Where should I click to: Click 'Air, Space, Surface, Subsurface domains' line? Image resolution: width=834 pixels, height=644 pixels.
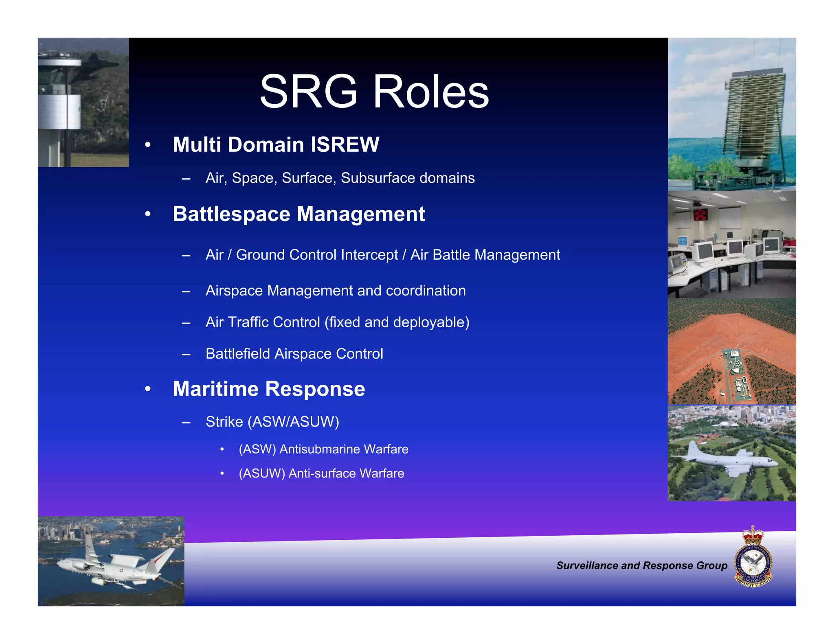pyautogui.click(x=340, y=178)
